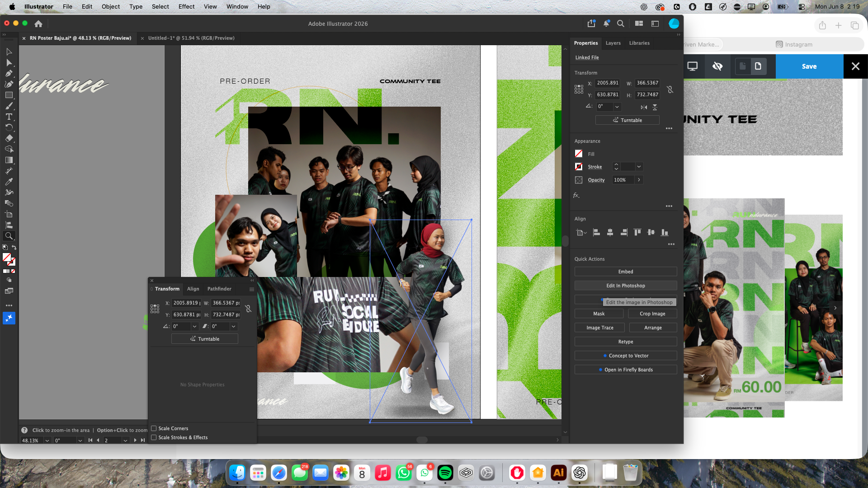Click Vertical Align Top icon
This screenshot has width=868, height=488.
click(637, 232)
